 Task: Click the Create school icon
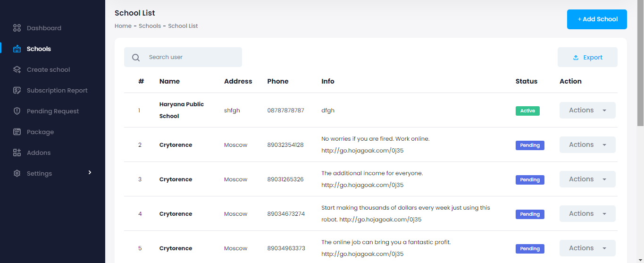[x=17, y=69]
